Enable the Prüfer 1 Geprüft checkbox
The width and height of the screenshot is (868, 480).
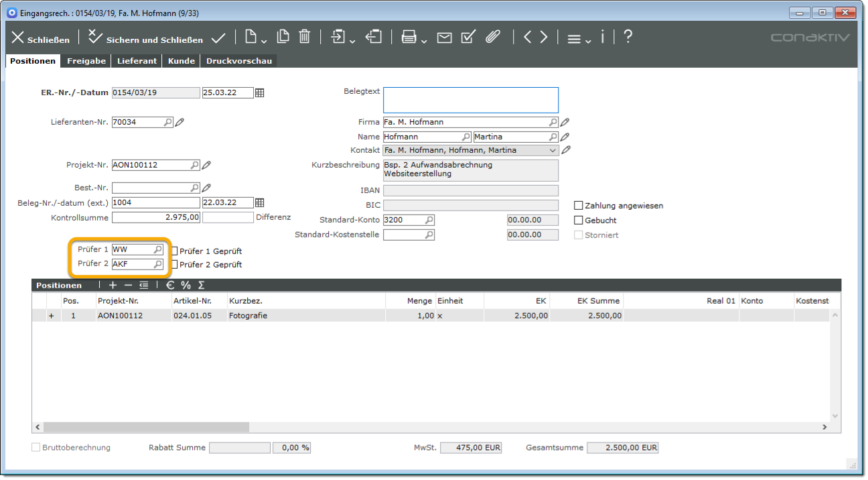point(174,251)
